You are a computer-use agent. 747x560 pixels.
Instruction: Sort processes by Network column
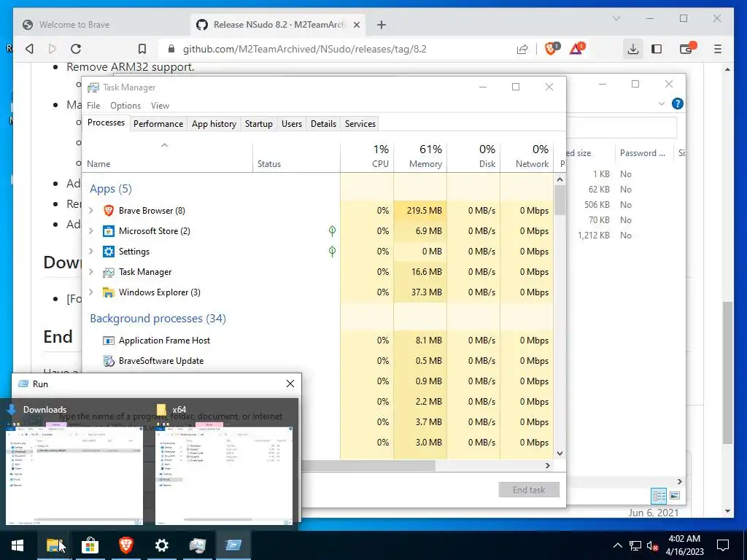527,156
